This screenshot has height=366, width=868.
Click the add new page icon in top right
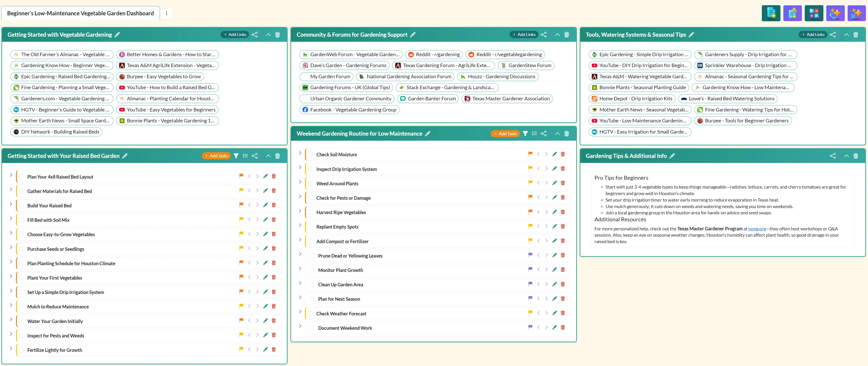[x=771, y=13]
